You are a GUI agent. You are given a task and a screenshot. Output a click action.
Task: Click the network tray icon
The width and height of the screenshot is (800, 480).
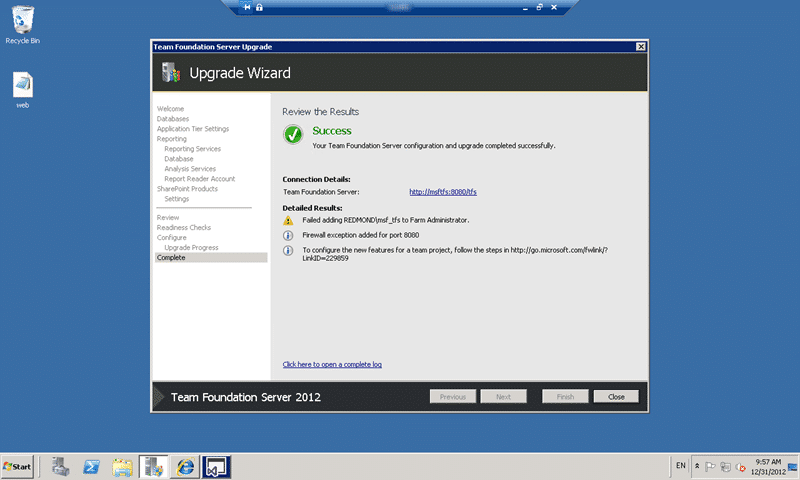725,466
